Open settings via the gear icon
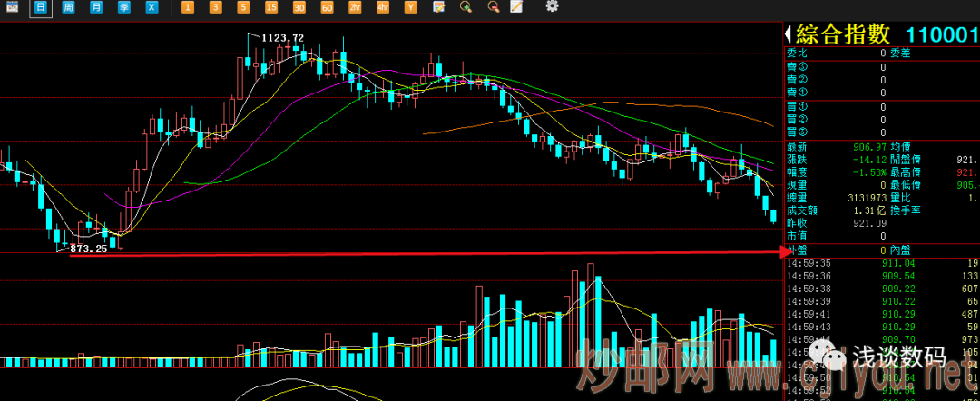 tap(552, 7)
